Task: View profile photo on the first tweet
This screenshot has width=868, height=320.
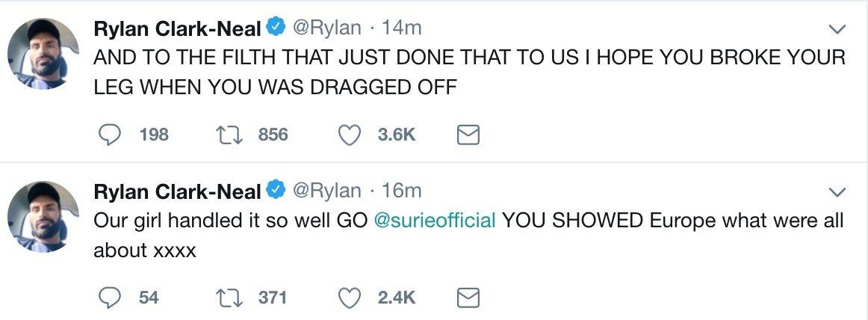Action: point(43,54)
